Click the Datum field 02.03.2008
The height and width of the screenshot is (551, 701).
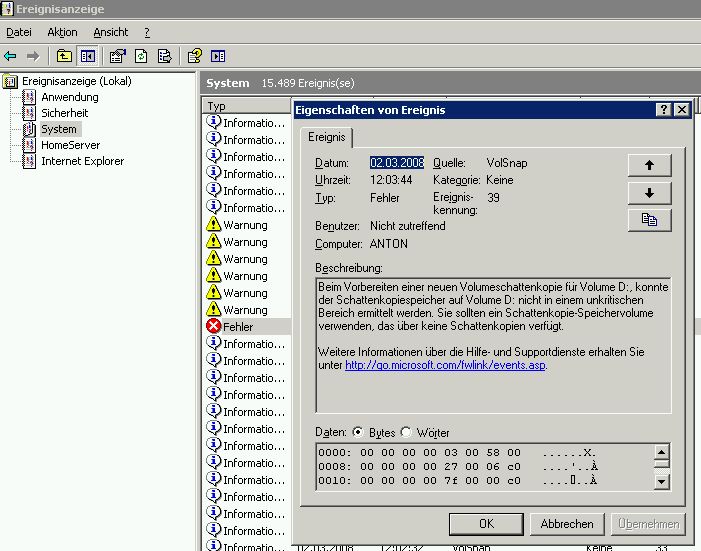pos(397,163)
